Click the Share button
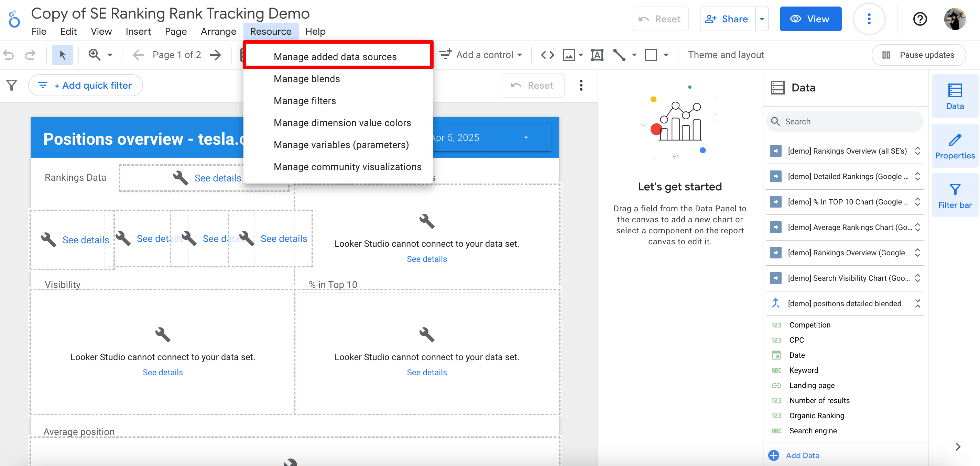Image resolution: width=980 pixels, height=466 pixels. click(727, 19)
